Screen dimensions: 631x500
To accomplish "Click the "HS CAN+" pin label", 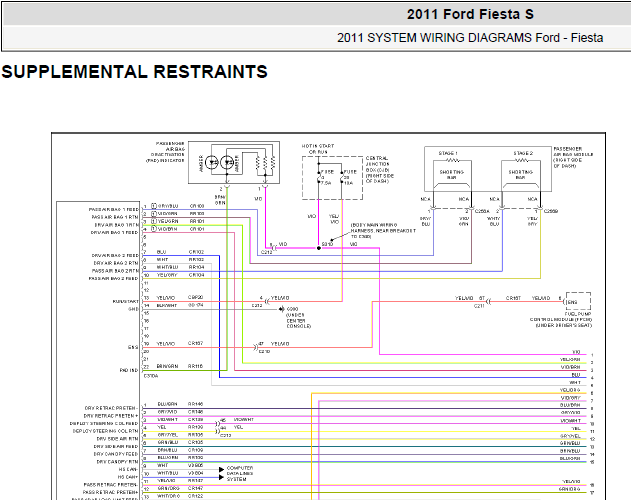I will [x=128, y=477].
